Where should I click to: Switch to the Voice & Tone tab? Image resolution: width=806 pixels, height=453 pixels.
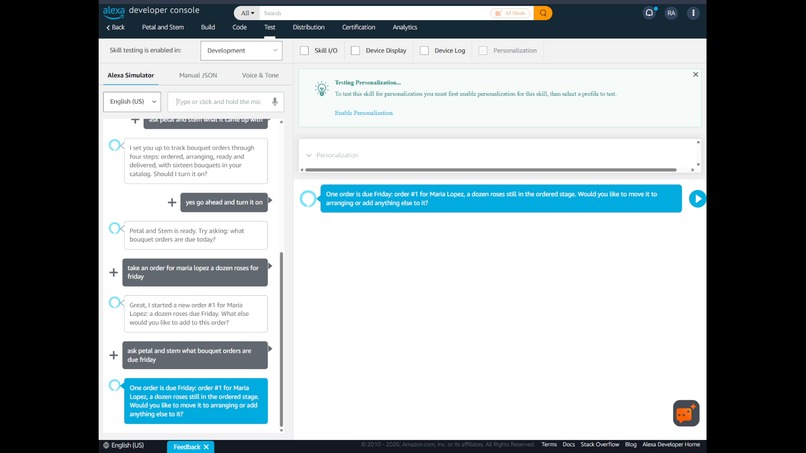[x=260, y=75]
